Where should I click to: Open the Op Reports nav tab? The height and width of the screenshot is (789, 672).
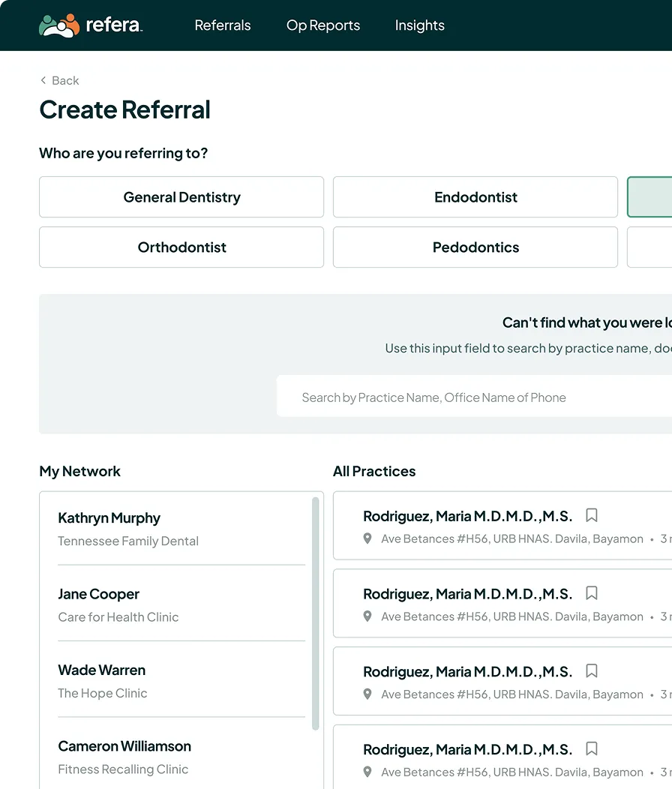pos(323,25)
